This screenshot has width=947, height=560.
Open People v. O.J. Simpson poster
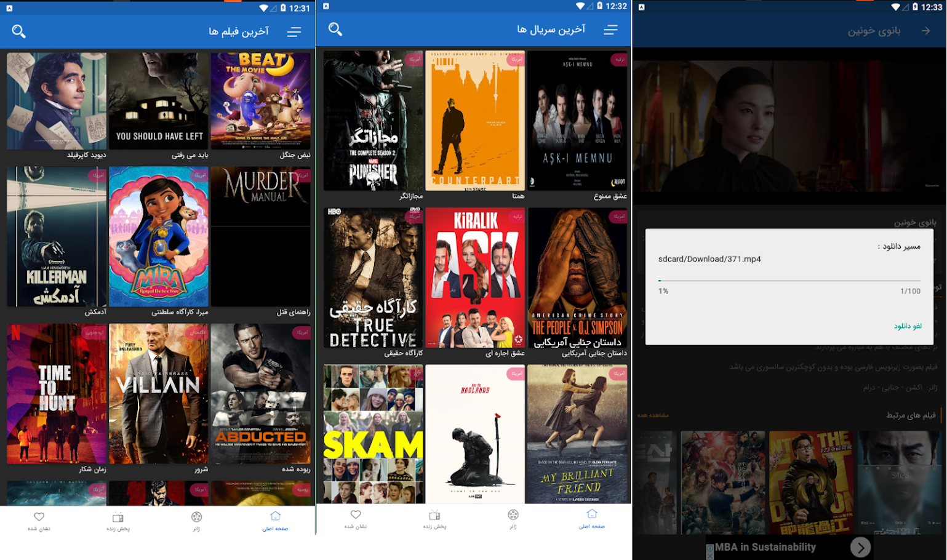pyautogui.click(x=577, y=278)
